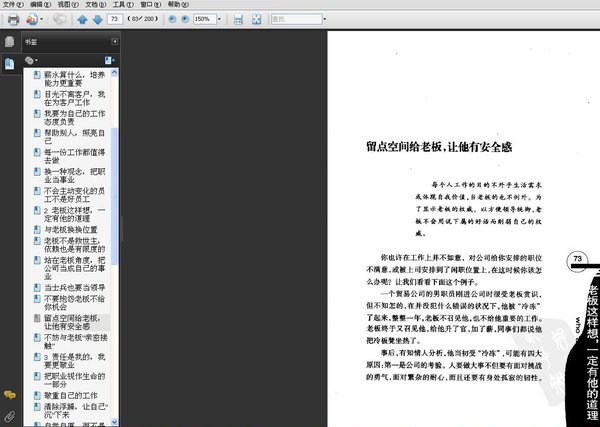Open the 帮助 menu
Viewport: 600px width, 427px height.
click(178, 5)
